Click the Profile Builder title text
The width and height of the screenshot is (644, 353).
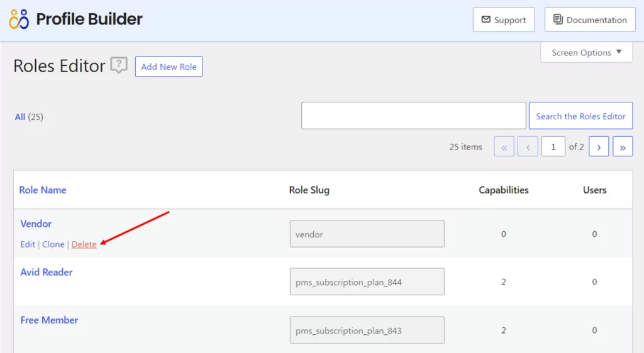tap(89, 19)
